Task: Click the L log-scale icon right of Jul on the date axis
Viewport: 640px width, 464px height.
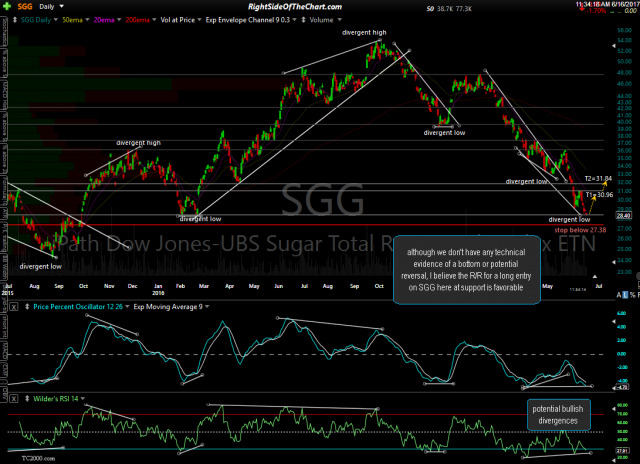Action: click(625, 295)
